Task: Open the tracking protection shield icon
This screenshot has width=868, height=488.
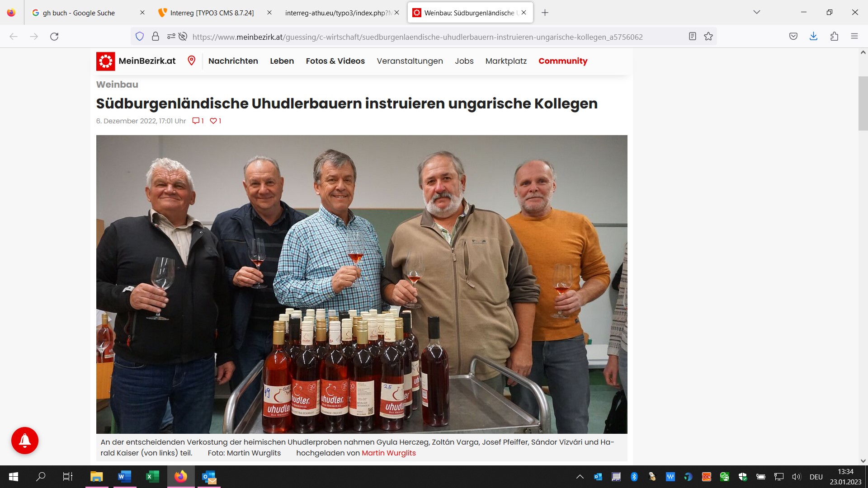Action: pyautogui.click(x=140, y=37)
